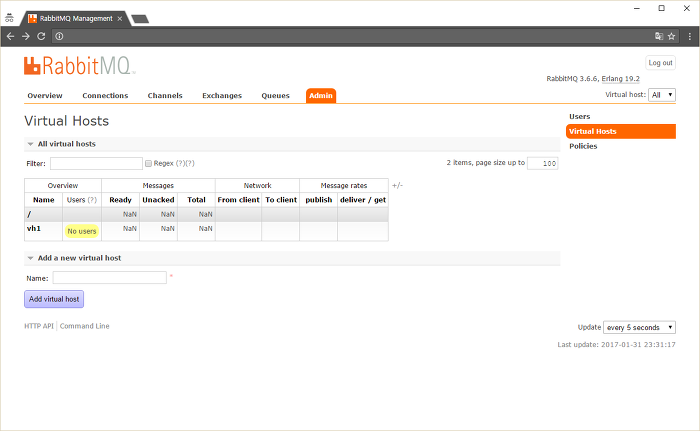Toggle the Regex checkbox

148,163
